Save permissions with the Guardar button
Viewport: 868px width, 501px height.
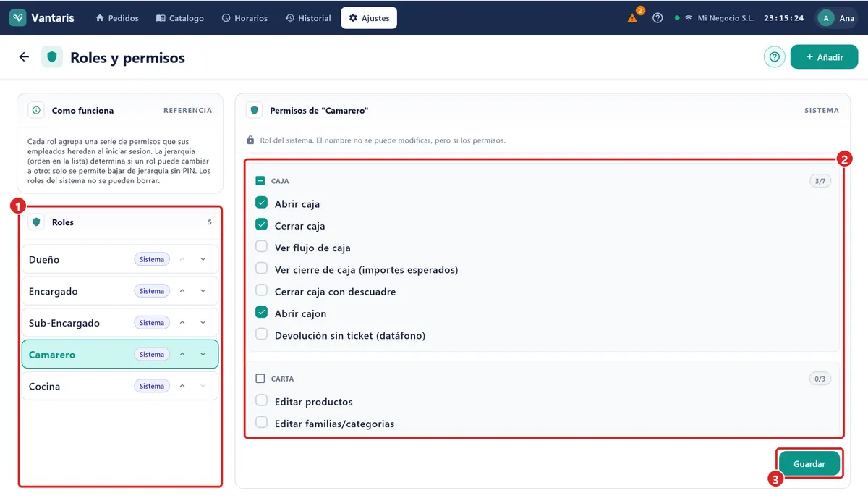pos(809,463)
